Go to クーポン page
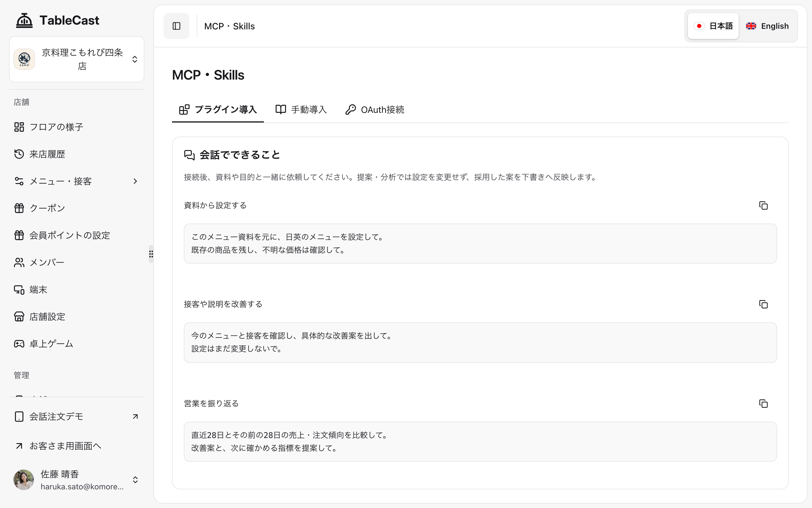 pos(76,208)
